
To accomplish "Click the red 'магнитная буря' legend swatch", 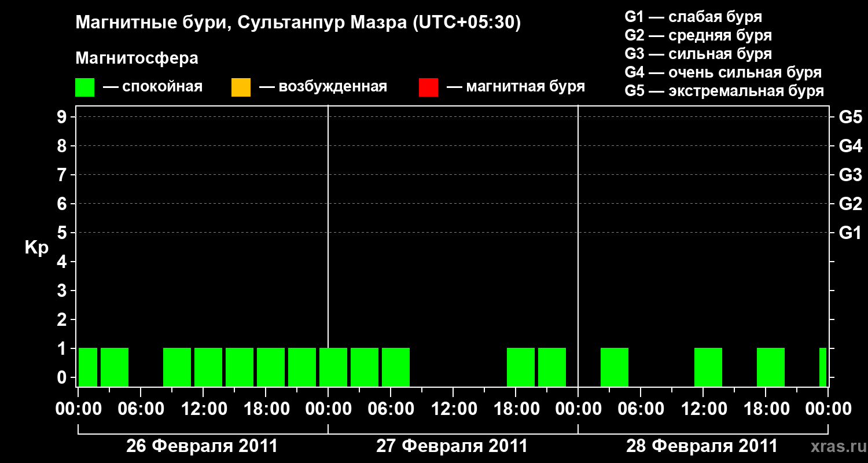I will click(x=428, y=87).
